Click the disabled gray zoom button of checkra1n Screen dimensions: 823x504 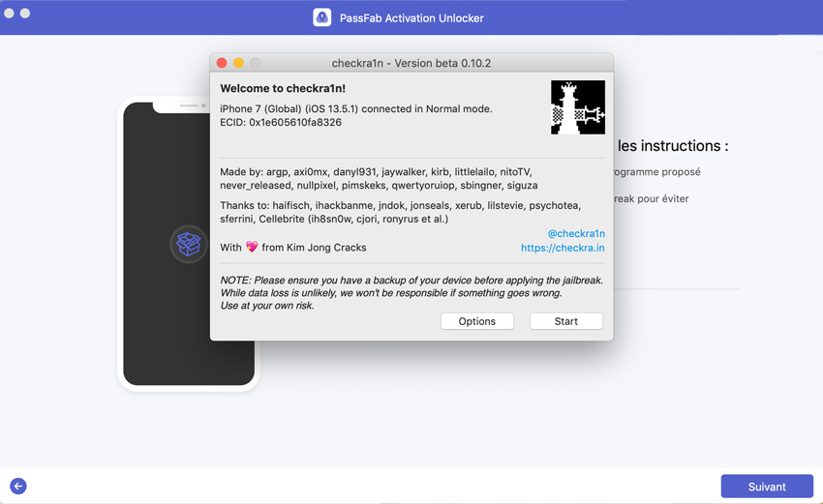coord(255,63)
